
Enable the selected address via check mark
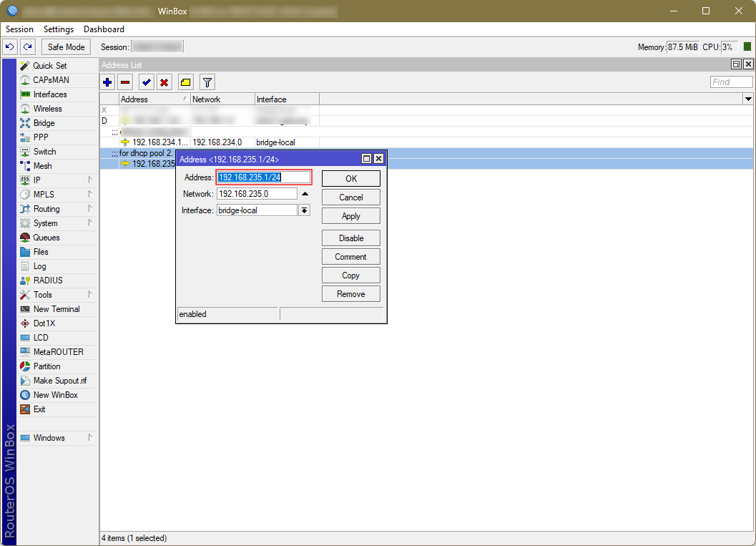click(146, 82)
